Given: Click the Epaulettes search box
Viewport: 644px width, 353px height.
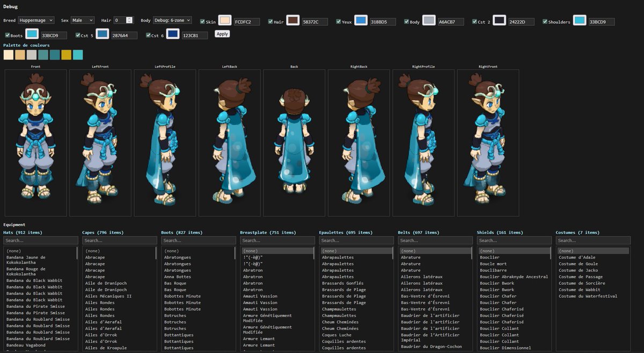Looking at the screenshot, I should coord(356,241).
